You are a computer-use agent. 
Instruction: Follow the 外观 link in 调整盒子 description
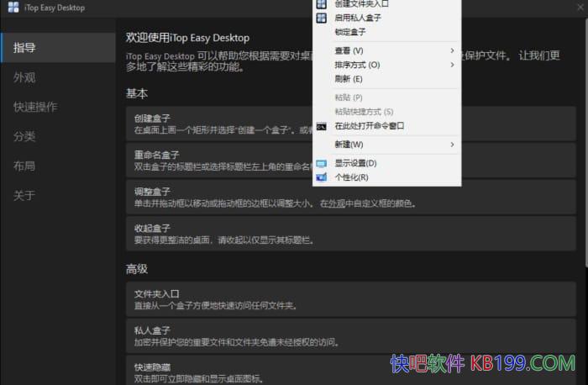(x=336, y=203)
